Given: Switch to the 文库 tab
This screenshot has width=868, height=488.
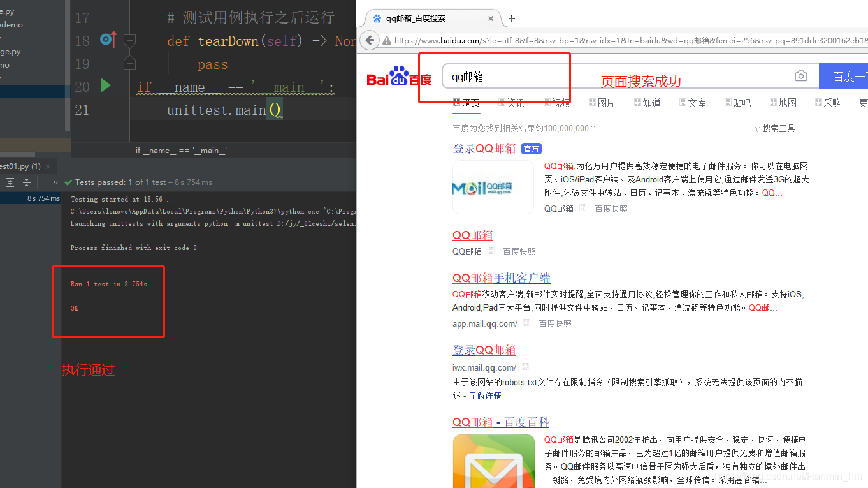Looking at the screenshot, I should 693,103.
